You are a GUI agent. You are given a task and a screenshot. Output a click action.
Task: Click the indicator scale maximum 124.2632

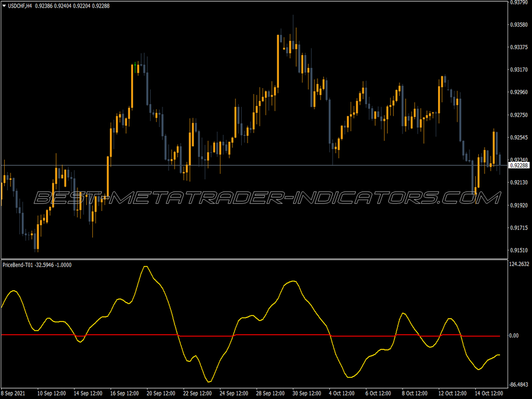tap(519, 264)
